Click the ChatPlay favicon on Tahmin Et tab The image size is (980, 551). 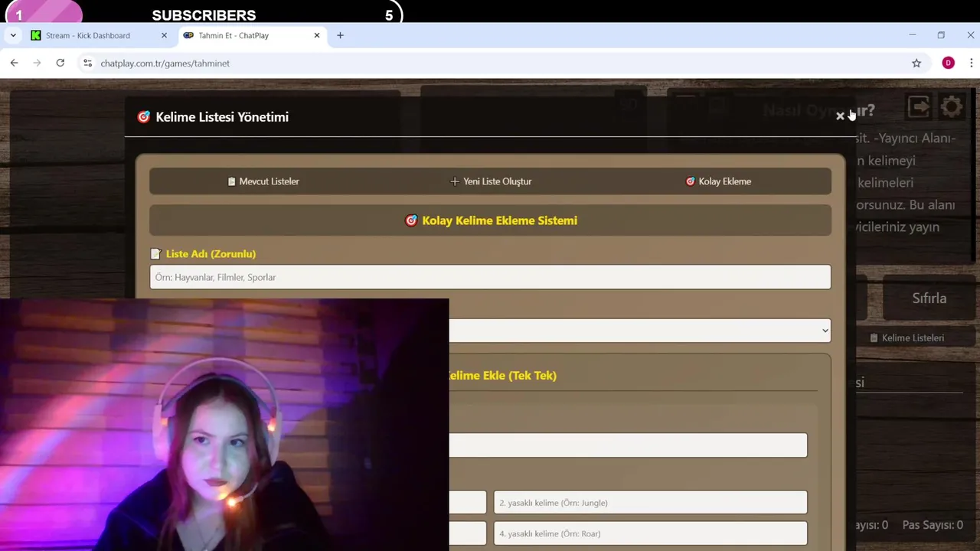pos(188,35)
